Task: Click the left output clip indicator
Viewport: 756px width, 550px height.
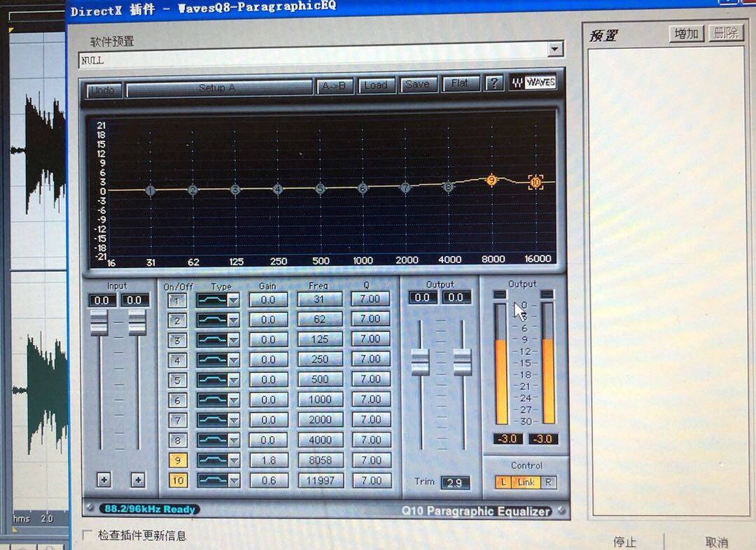Action: coord(500,294)
